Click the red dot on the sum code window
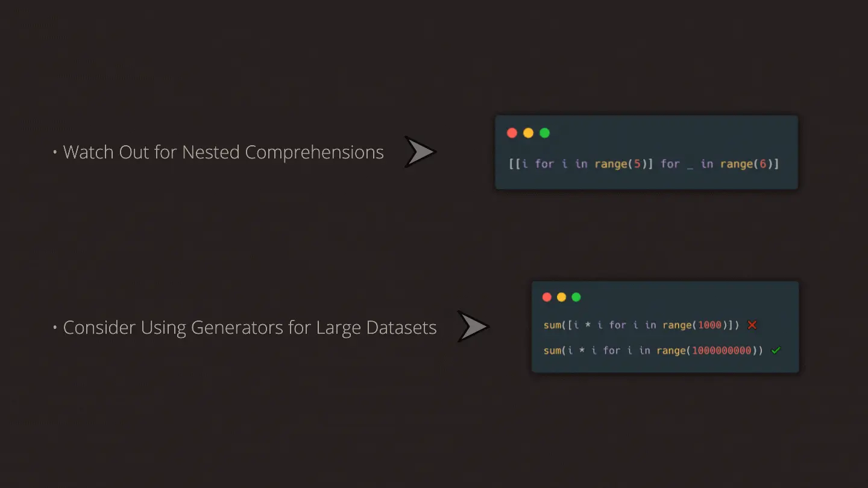Viewport: 868px width, 488px height. [x=547, y=297]
